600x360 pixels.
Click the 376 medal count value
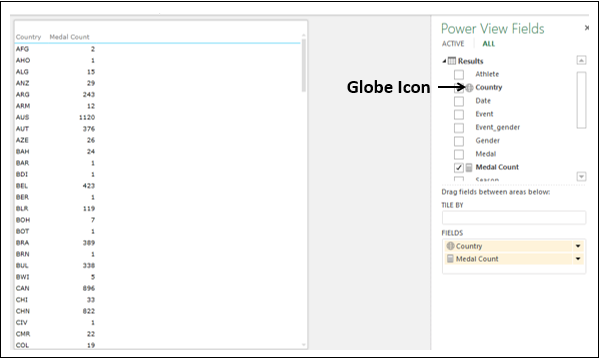point(89,129)
